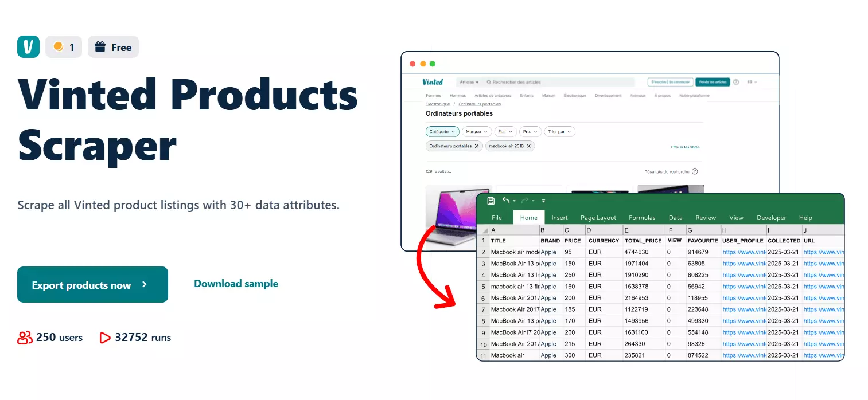Screen dimensions: 868x400
Task: Click the Effacer les filtres link
Action: (x=685, y=147)
